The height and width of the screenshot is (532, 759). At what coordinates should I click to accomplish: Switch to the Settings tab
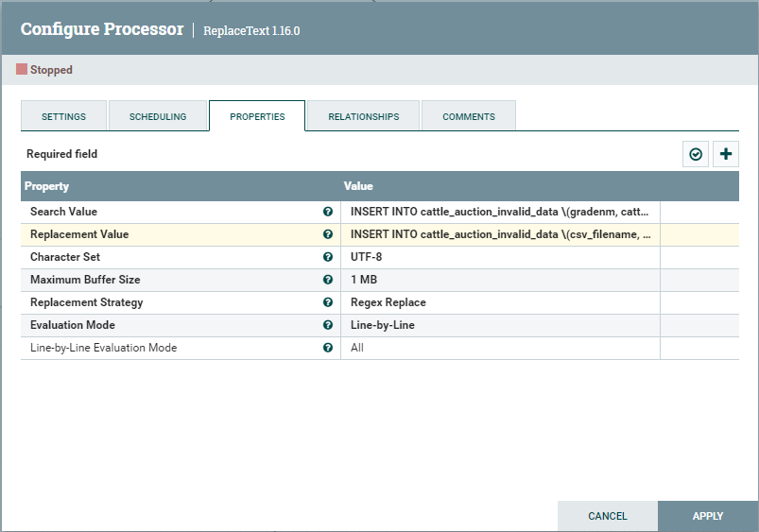pyautogui.click(x=63, y=116)
